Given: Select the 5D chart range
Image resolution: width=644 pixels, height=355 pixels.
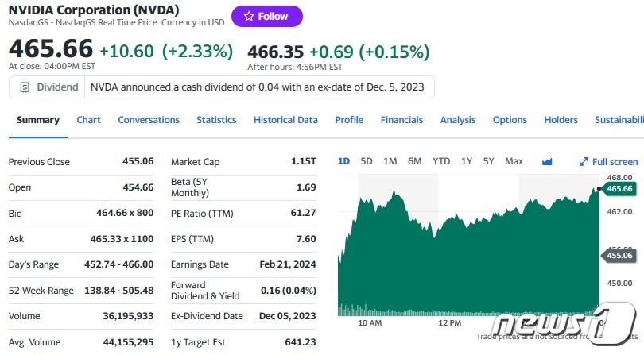Looking at the screenshot, I should pos(367,161).
